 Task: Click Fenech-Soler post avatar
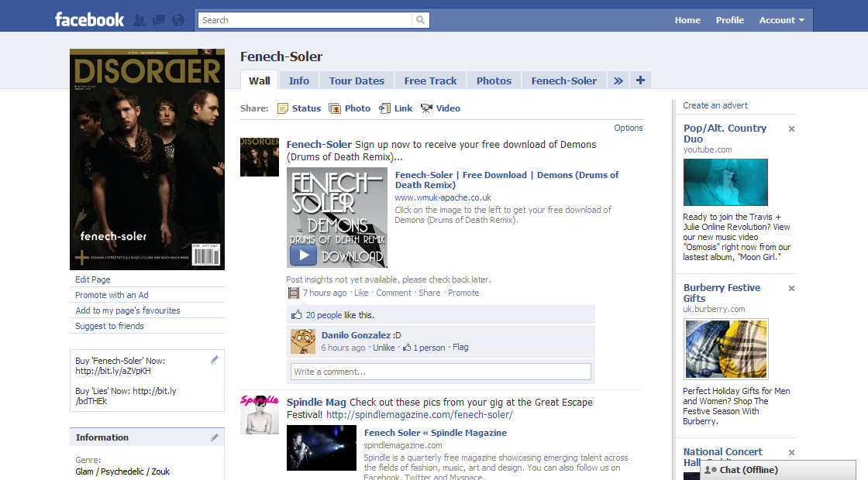click(x=260, y=157)
